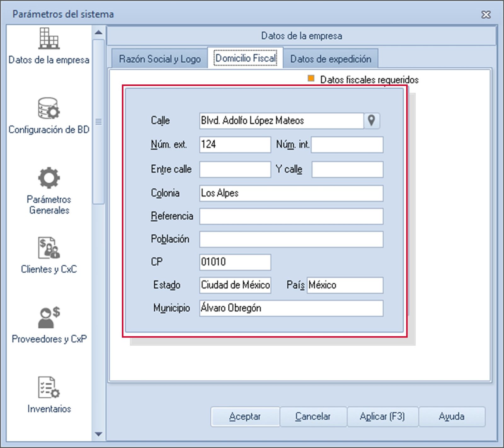Click the Aplicar (F3) button
Viewport: 504px width, 448px height.
[x=382, y=417]
